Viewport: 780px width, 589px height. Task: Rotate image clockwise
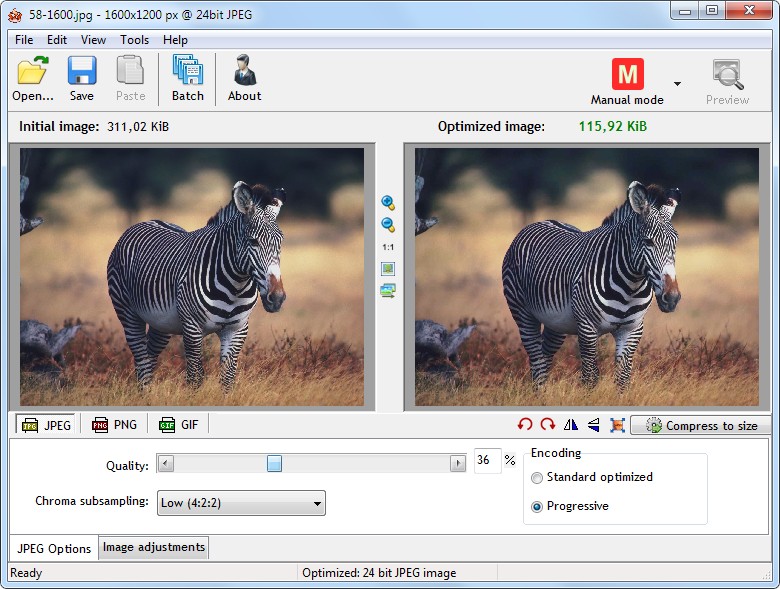[x=548, y=425]
